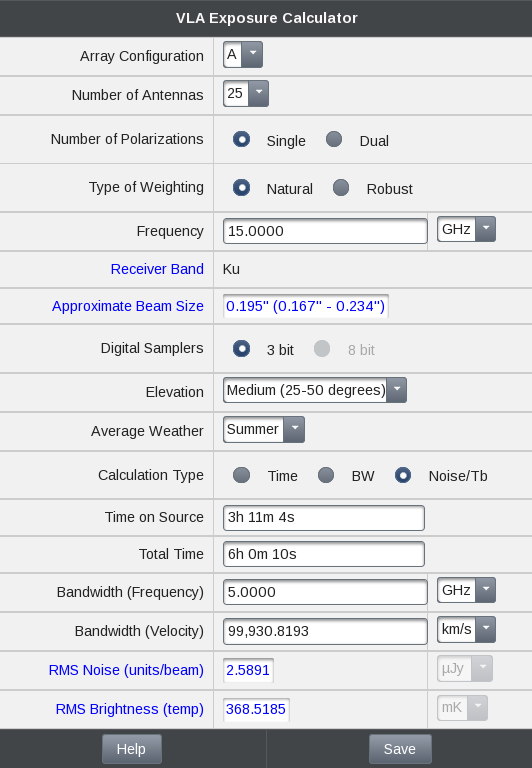532x768 pixels.
Task: Click the Number of Polarizations label
Action: coord(127,139)
